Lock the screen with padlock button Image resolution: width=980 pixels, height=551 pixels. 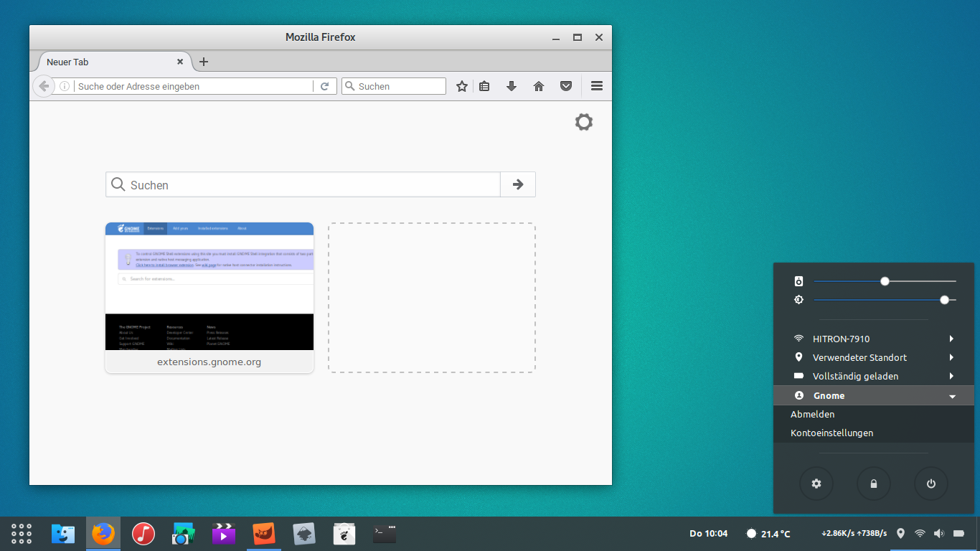coord(874,484)
